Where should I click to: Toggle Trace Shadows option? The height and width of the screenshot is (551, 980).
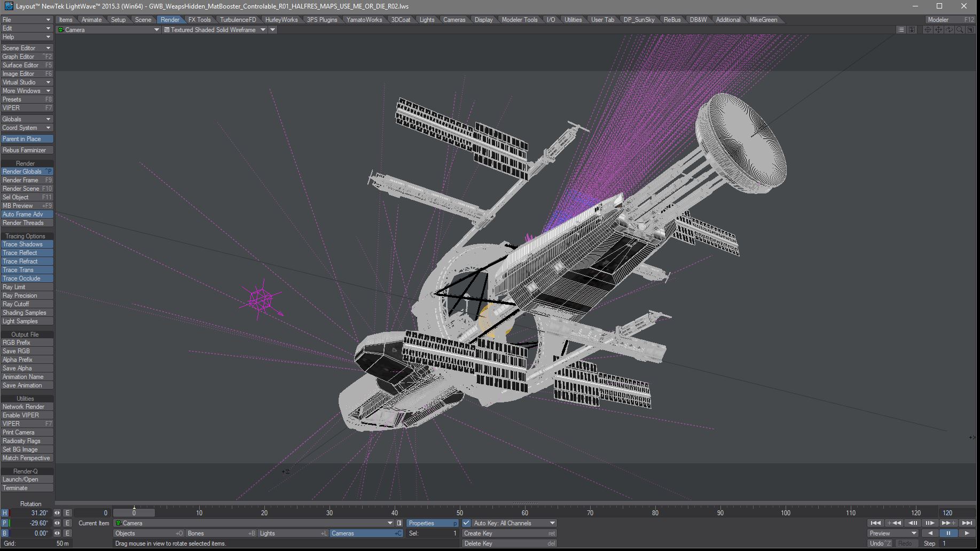click(27, 244)
